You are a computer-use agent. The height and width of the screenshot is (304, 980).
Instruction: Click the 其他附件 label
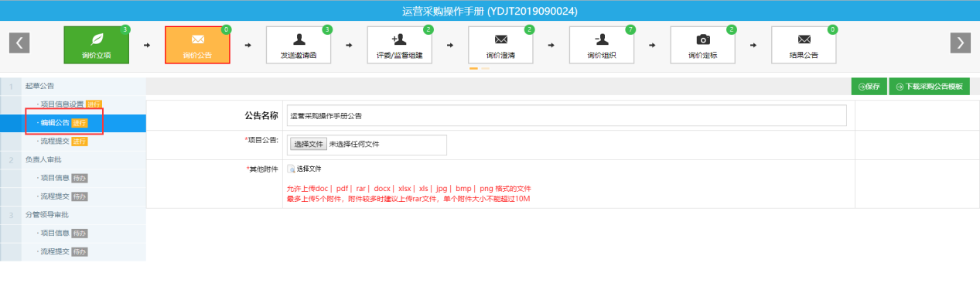tap(261, 169)
